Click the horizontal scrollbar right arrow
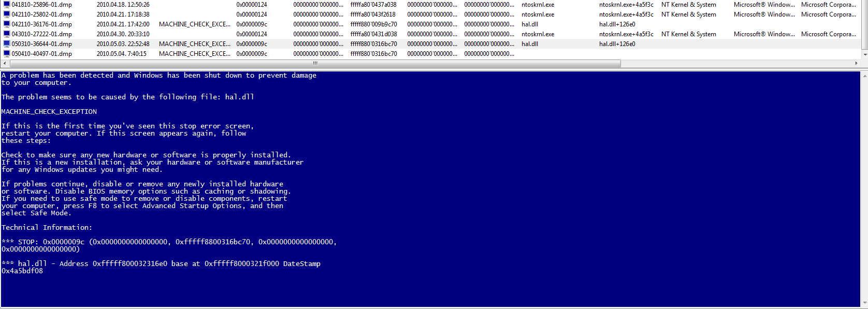 [x=856, y=64]
